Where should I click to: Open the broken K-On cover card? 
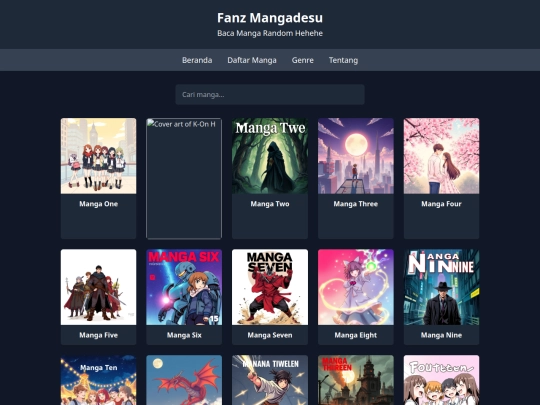184,178
